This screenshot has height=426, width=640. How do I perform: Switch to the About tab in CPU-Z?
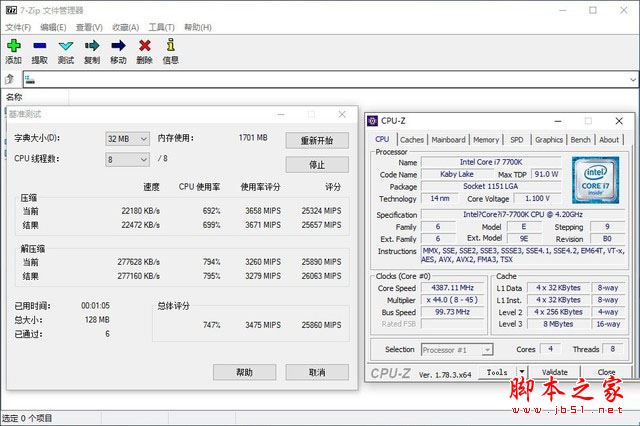609,140
